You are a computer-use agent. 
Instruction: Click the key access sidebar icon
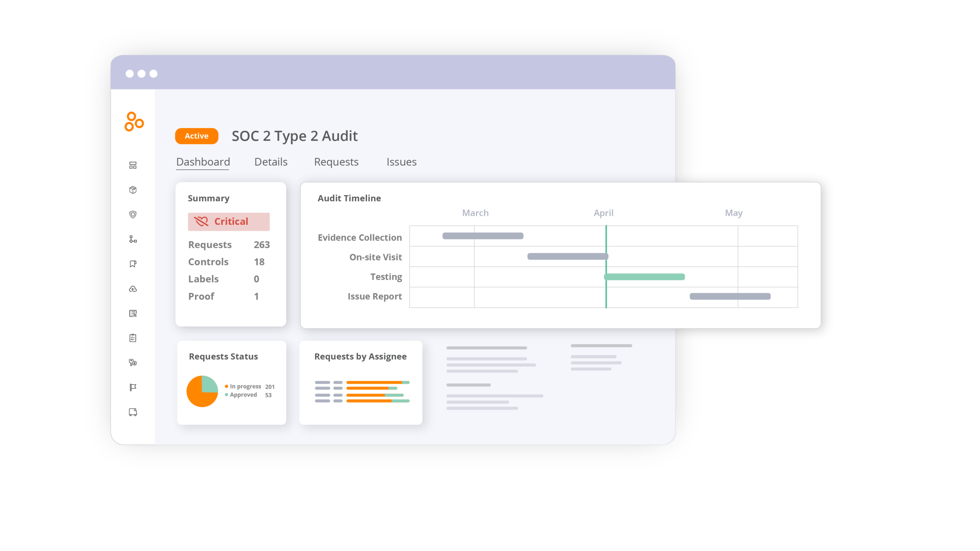[x=133, y=363]
